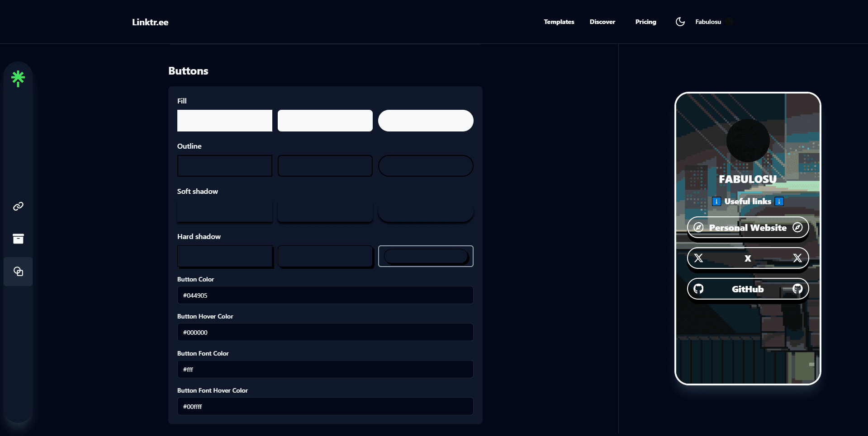Click the GitHub icon on the GitHub button
This screenshot has width=868, height=436.
(x=699, y=289)
